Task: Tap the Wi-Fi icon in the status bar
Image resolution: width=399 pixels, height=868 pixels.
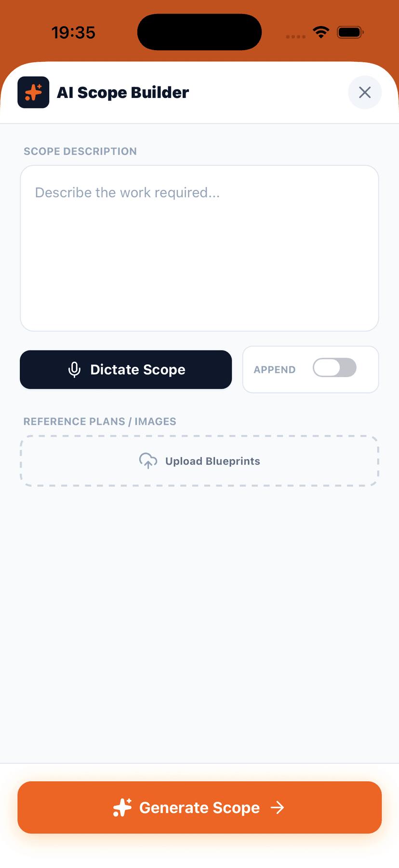Action: pos(321,32)
